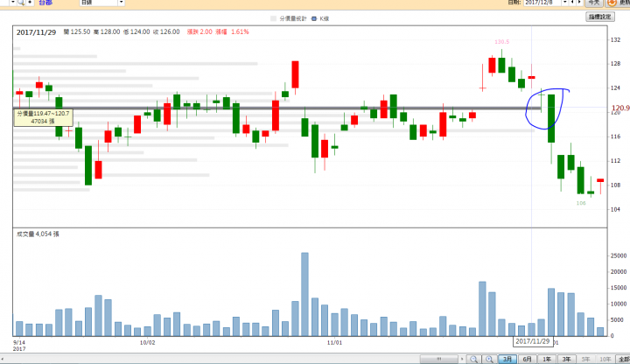Click the small dot button beside the magnifier
The height and width of the screenshot is (364, 630).
pyautogui.click(x=30, y=3)
